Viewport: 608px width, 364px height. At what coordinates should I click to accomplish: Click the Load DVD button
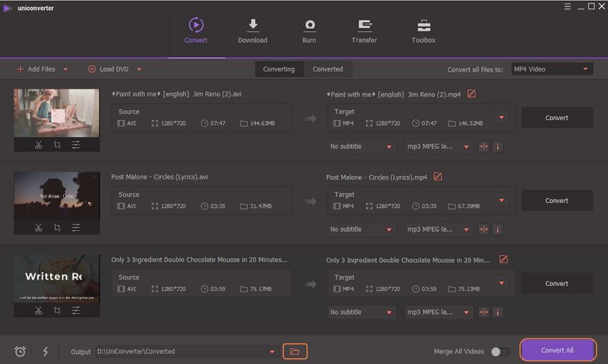[108, 69]
